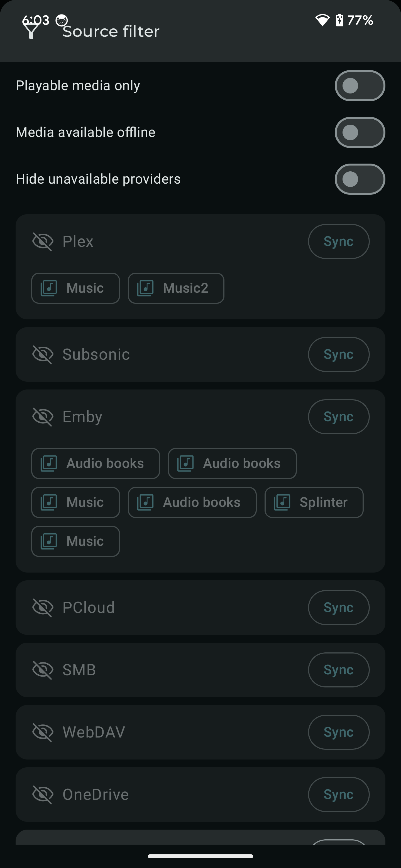Viewport: 401px width, 868px height.
Task: Click the OneDrive hidden eye icon
Action: 43,795
